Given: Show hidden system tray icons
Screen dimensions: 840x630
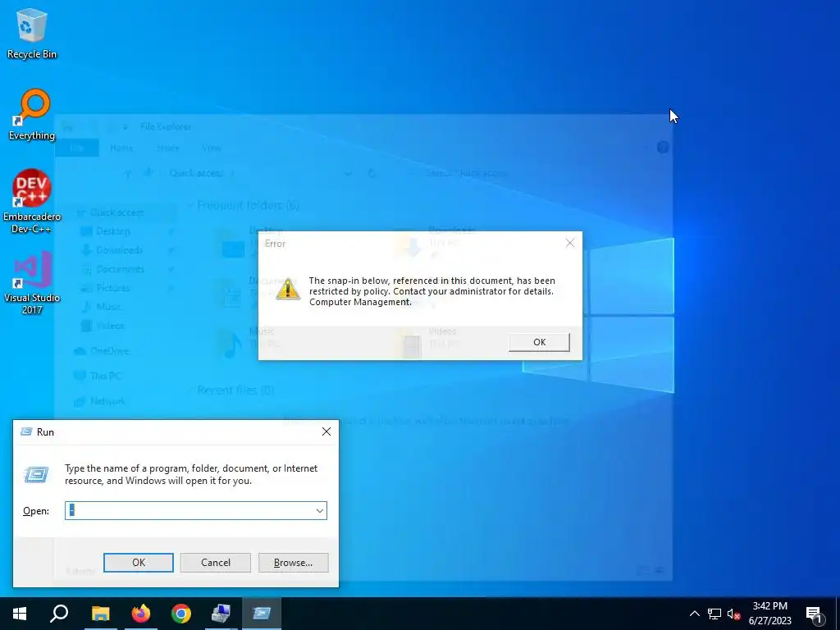Looking at the screenshot, I should click(x=694, y=614).
